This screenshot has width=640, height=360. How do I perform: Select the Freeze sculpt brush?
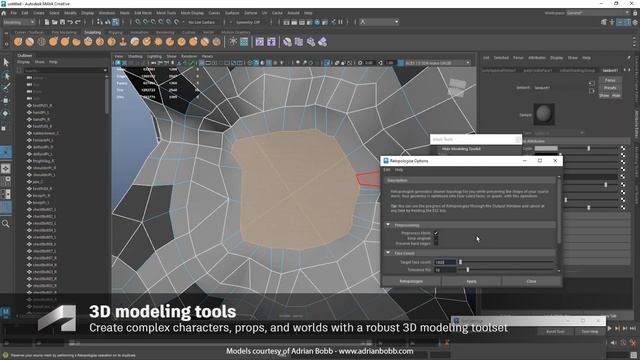(x=216, y=42)
